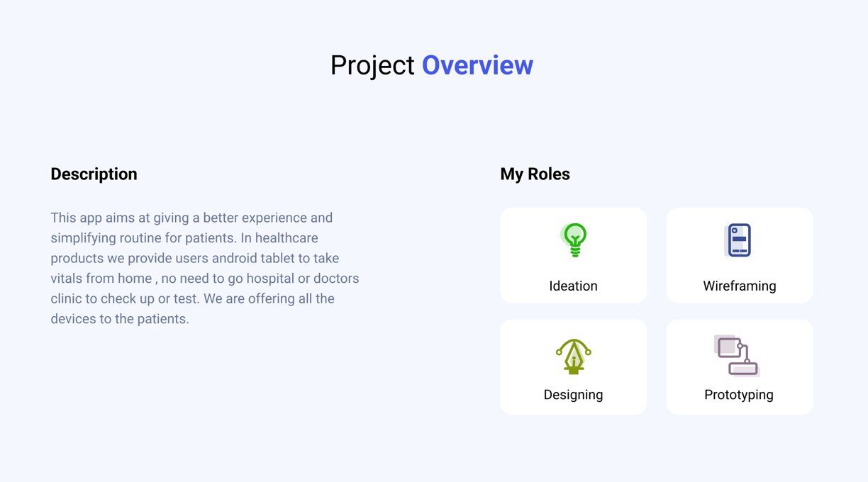This screenshot has width=868, height=482.
Task: Click the My Roles heading
Action: [535, 174]
